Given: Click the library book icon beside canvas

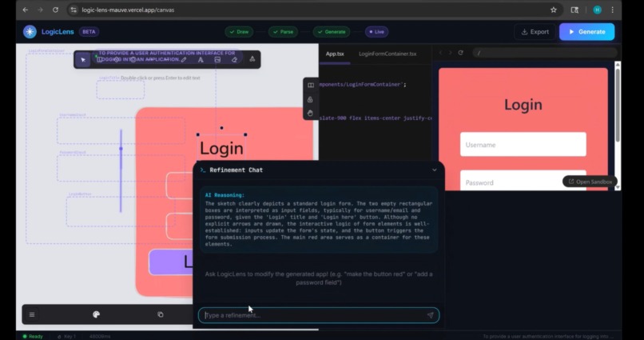Looking at the screenshot, I should click(x=311, y=85).
